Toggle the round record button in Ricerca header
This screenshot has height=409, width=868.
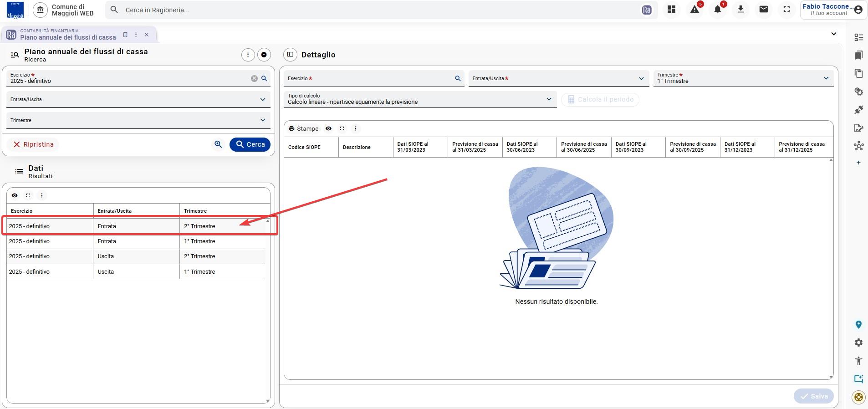[x=264, y=55]
